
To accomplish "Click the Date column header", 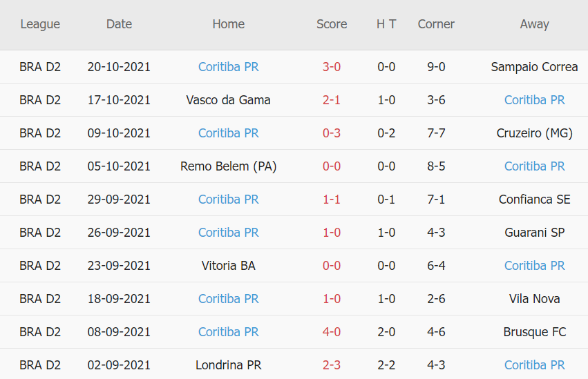I will (x=119, y=24).
